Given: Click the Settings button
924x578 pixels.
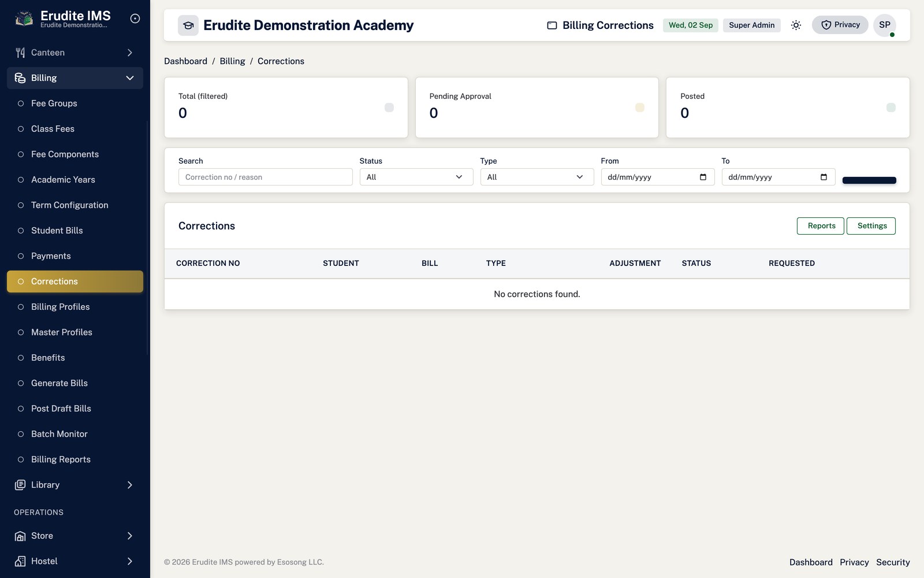Looking at the screenshot, I should coord(871,226).
